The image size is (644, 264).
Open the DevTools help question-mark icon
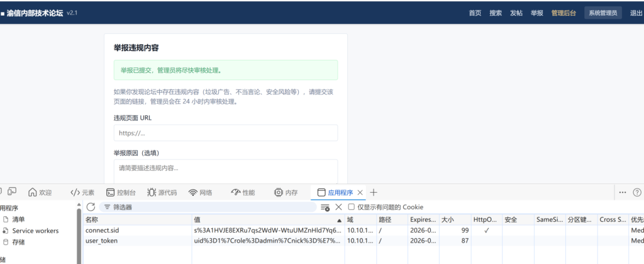pos(637,192)
